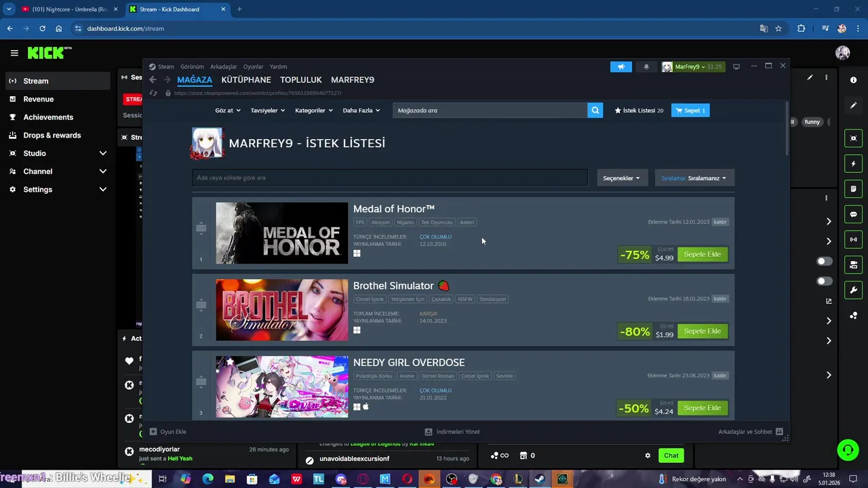Image resolution: width=868 pixels, height=488 pixels.
Task: Click the note page icon in Kick toolbar
Action: tap(853, 188)
